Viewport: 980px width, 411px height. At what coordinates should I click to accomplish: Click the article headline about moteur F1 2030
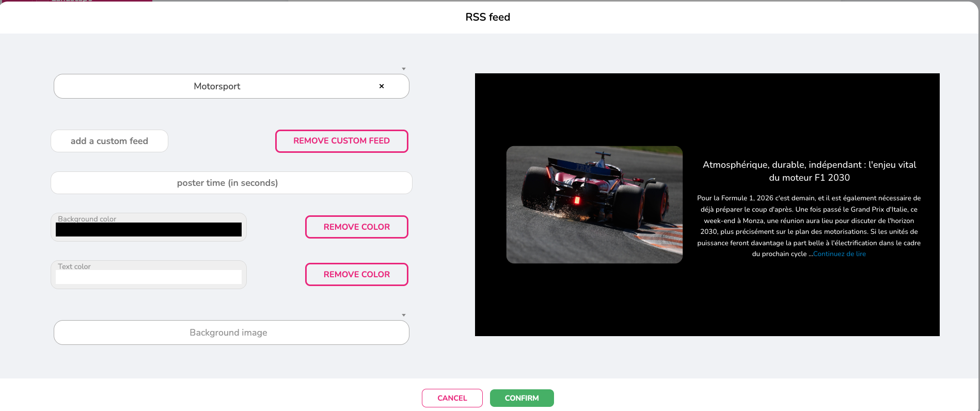tap(809, 171)
